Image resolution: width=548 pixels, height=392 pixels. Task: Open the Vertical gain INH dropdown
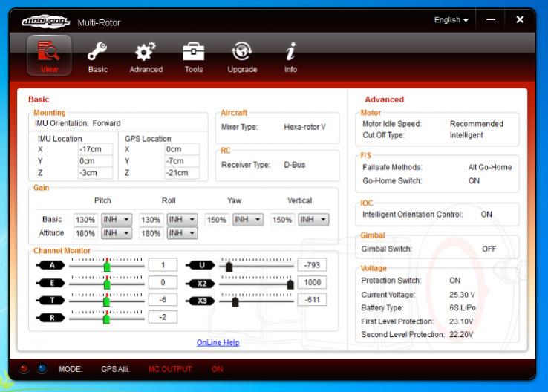coord(312,220)
